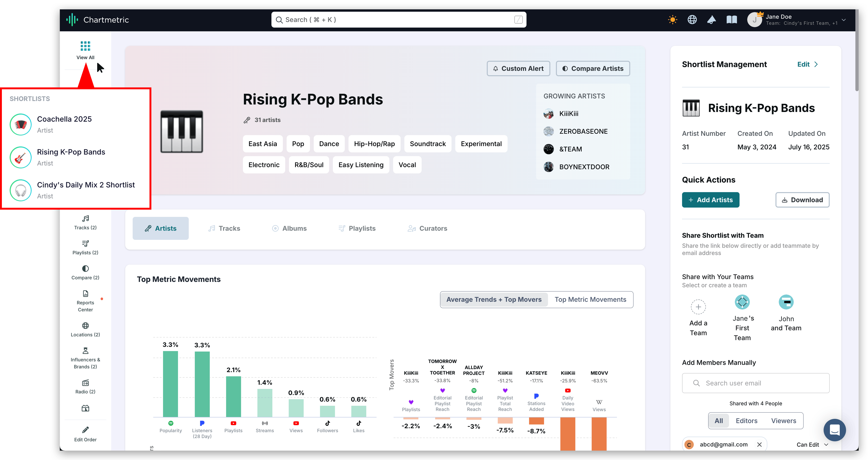868x460 pixels.
Task: Click the Search user email field
Action: point(755,383)
